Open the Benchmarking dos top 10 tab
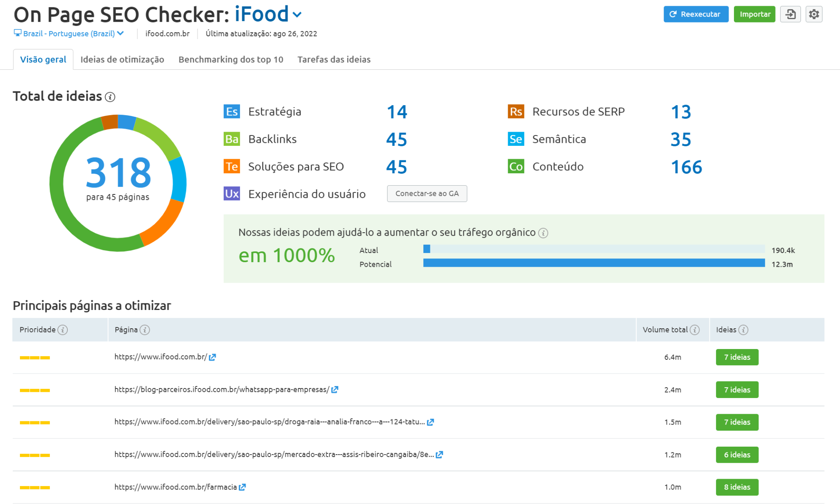This screenshot has width=840, height=504. pos(230,59)
